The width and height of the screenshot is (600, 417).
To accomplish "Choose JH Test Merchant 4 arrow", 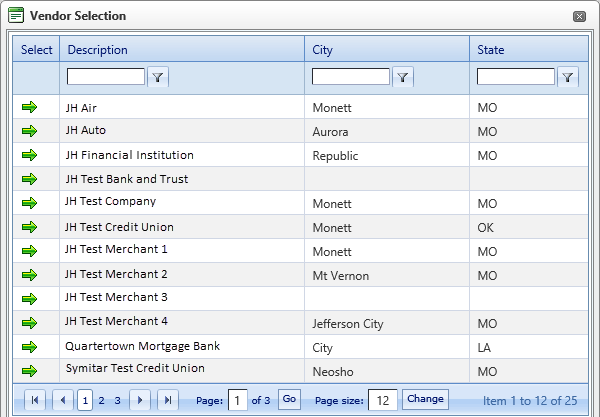I will click(29, 323).
